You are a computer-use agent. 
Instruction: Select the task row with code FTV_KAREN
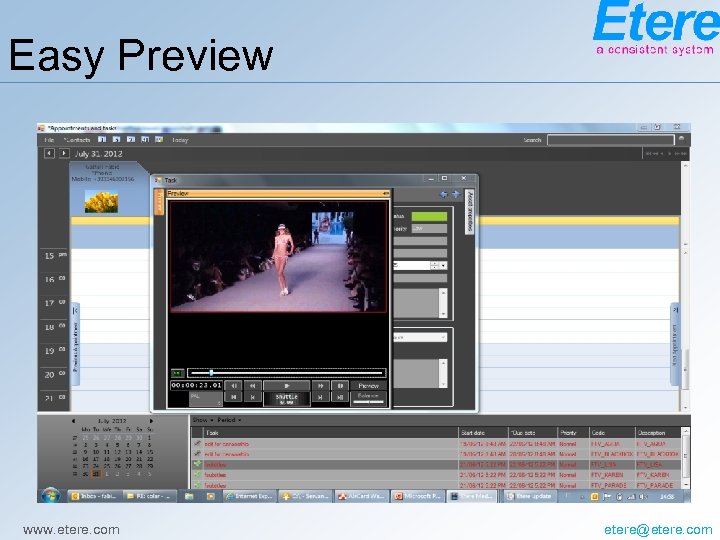coord(436,475)
